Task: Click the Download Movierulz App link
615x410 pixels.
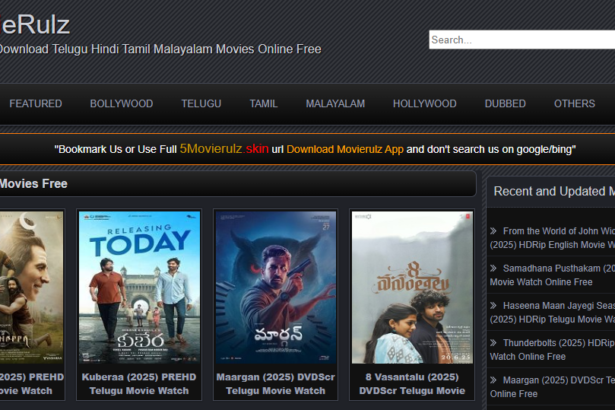Action: pos(345,149)
